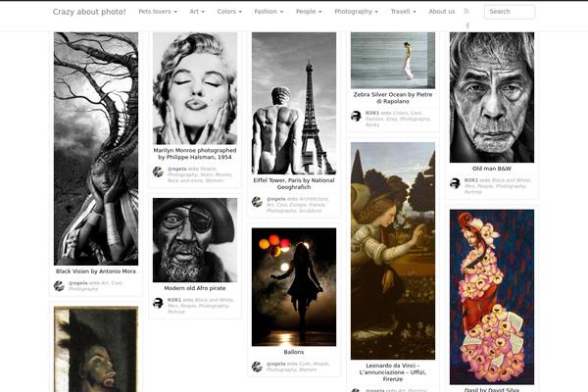Image resolution: width=588 pixels, height=392 pixels.
Task: Open the Zebra Silver Ocean photo thumbnail
Action: coord(393,61)
